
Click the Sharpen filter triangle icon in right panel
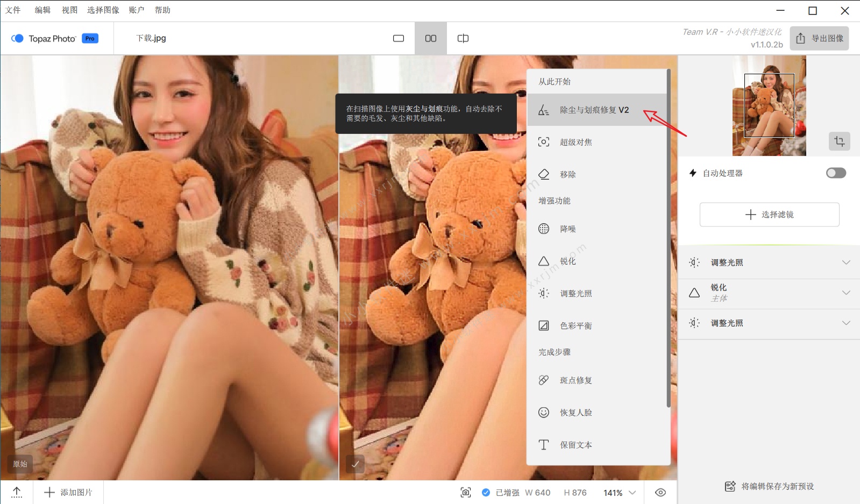pos(694,293)
